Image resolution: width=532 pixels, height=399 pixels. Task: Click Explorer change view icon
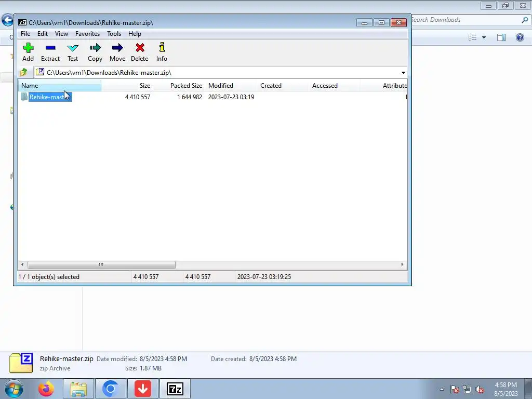pos(473,37)
